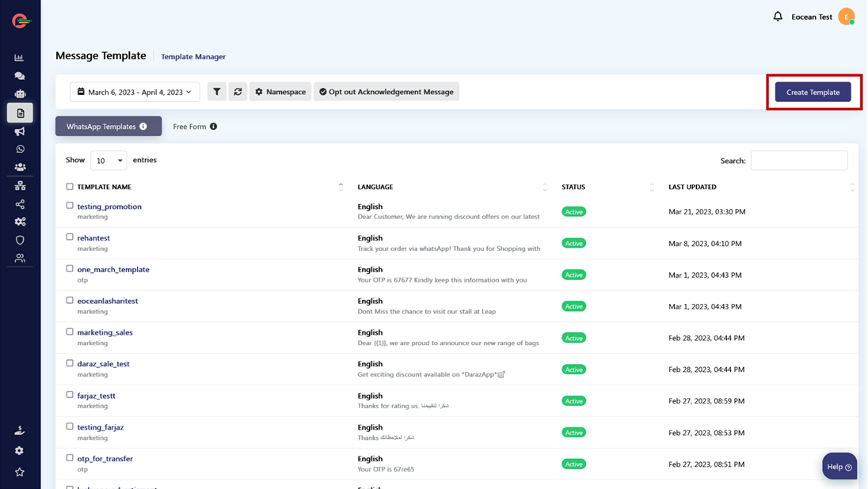Open the analytics chart icon in sidebar
Viewport: 868px width, 489px height.
coord(20,58)
